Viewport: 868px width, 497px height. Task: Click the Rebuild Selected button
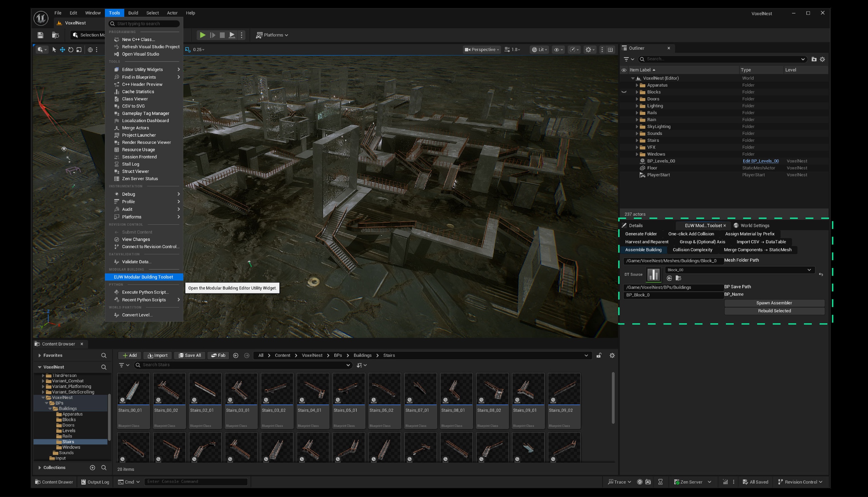(x=774, y=311)
